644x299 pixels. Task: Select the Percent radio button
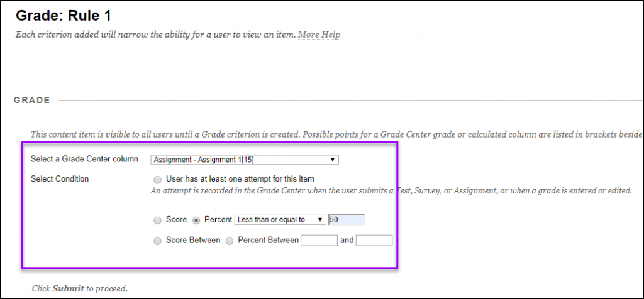(196, 220)
